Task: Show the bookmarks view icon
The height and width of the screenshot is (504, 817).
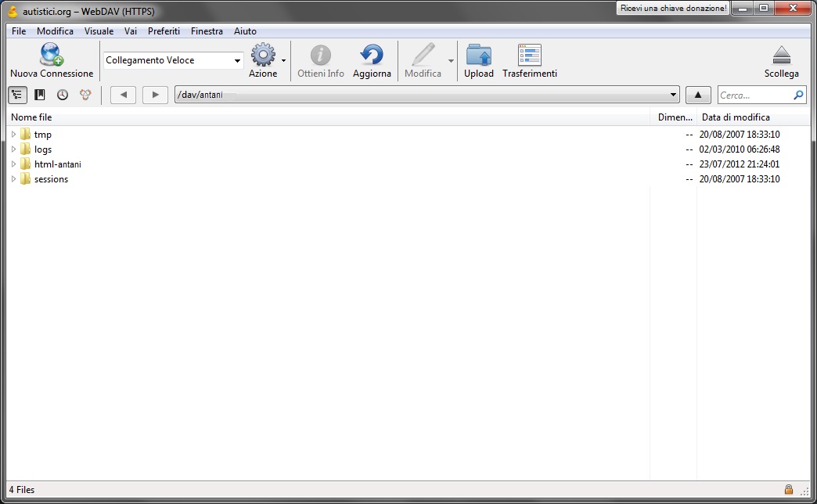Action: [x=39, y=95]
